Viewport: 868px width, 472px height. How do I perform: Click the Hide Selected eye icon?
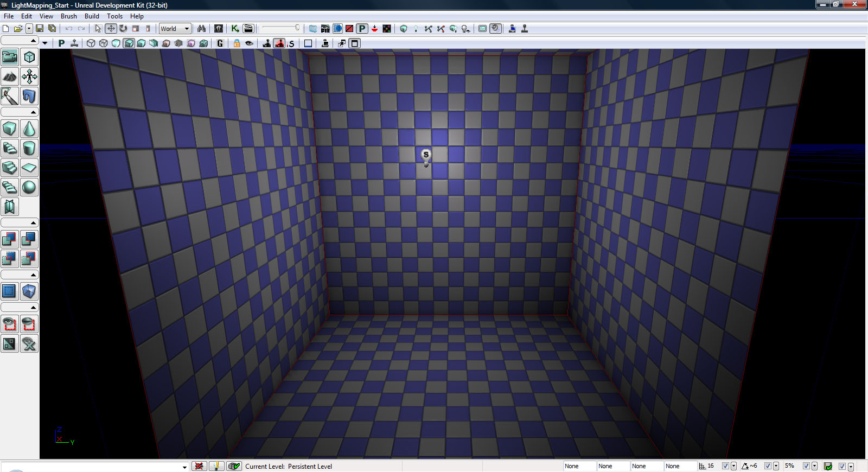29,324
